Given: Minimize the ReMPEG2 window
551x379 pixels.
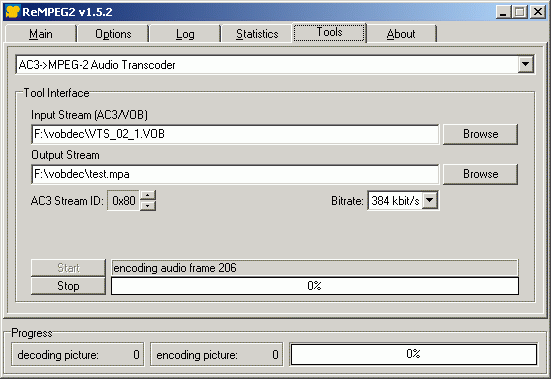Looking at the screenshot, I should (x=503, y=12).
